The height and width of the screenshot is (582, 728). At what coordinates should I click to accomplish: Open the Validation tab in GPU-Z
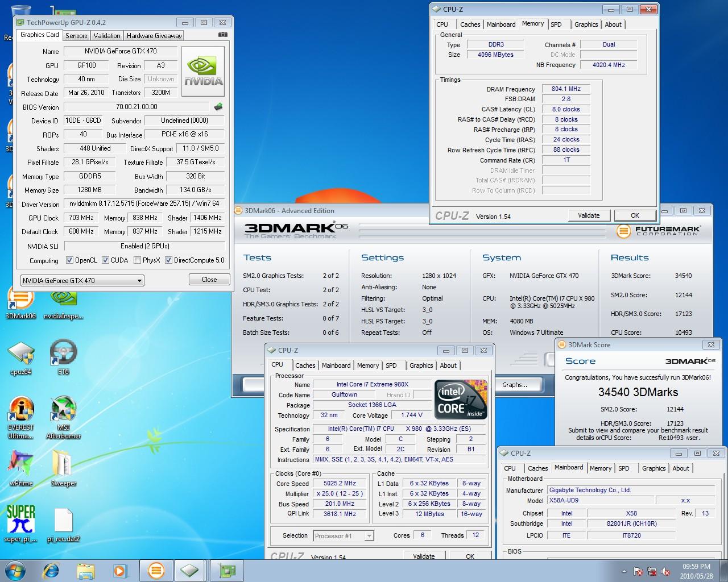(107, 35)
